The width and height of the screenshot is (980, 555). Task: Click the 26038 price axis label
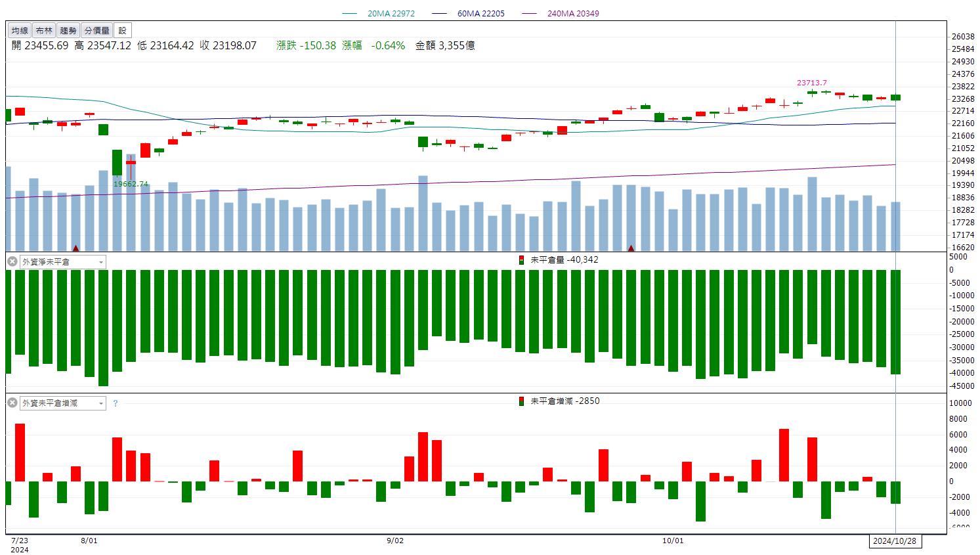[x=963, y=37]
